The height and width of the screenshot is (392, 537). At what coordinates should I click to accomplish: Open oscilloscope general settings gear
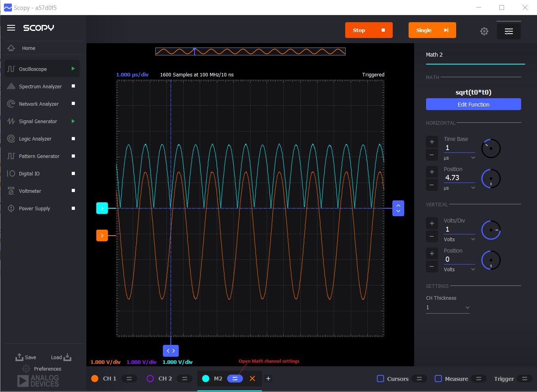click(484, 31)
